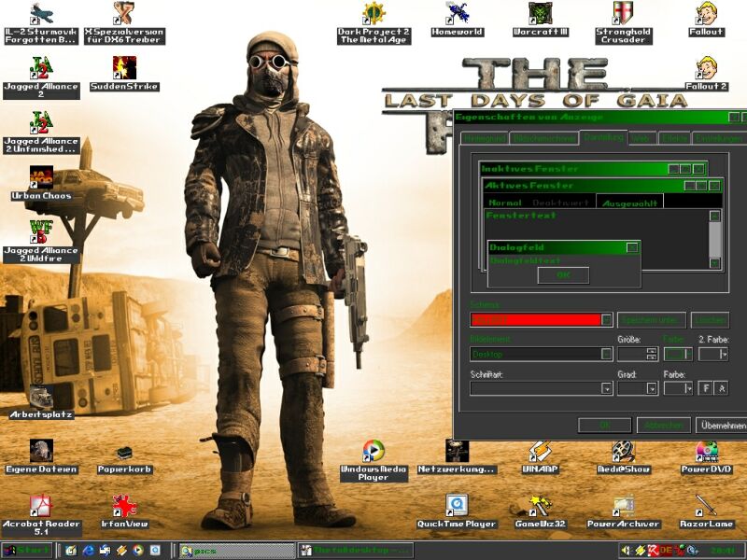Screen dimensions: 747x560
Task: Toggle the bold F font button
Action: (706, 388)
